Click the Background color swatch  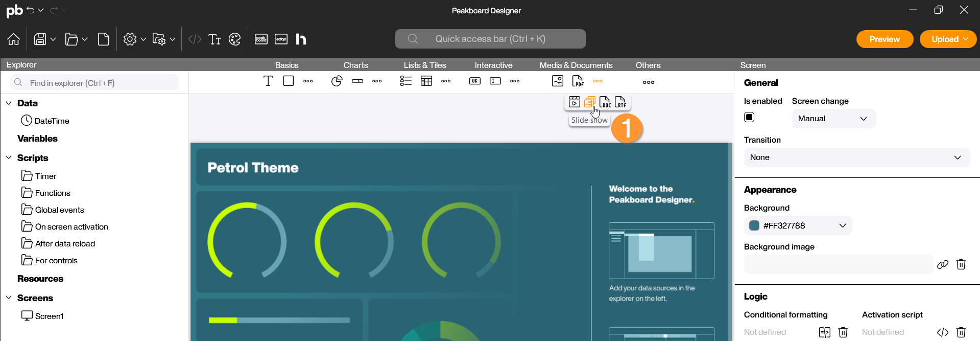coord(754,225)
